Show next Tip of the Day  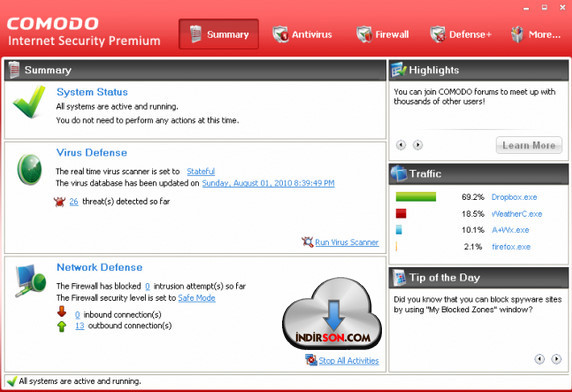coord(556,359)
